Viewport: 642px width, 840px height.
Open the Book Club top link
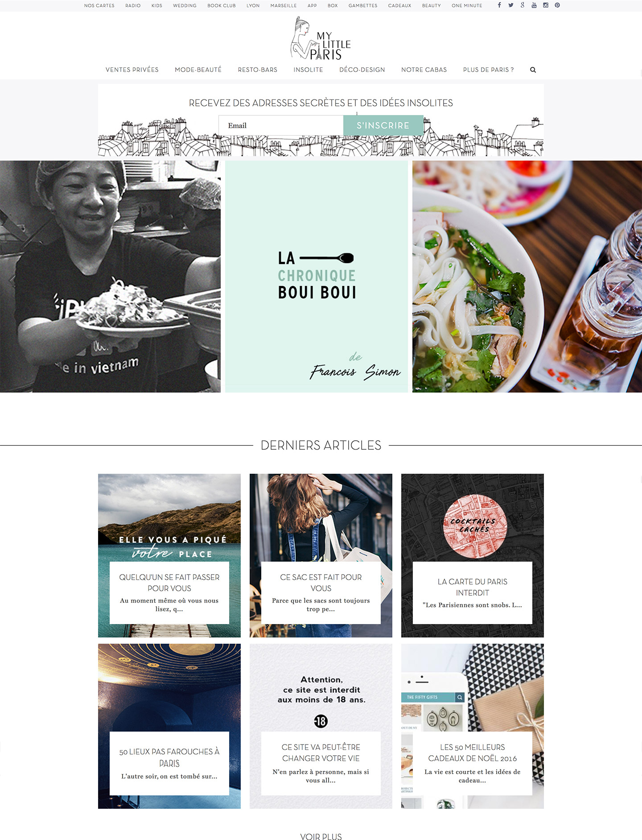pos(222,6)
